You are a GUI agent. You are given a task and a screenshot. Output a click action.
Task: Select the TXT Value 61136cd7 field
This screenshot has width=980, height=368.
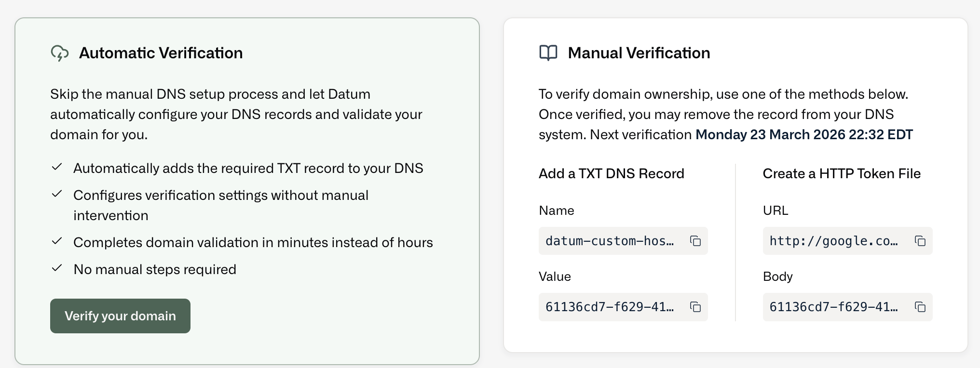pos(623,307)
